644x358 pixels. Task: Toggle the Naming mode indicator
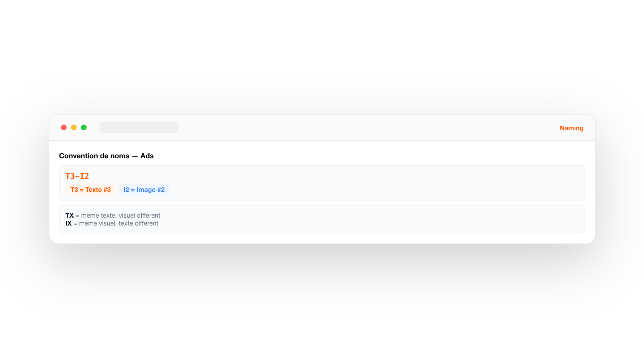point(571,128)
